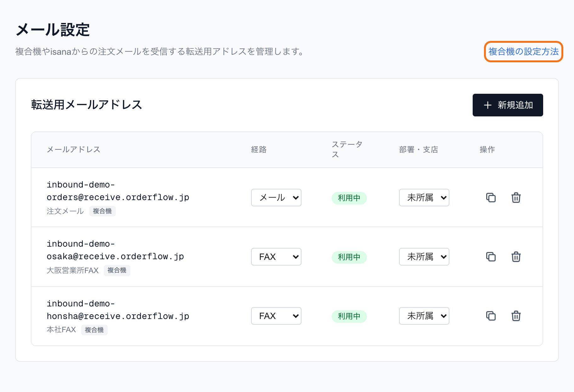Click the 利用中 status badge in orders row

pos(349,198)
